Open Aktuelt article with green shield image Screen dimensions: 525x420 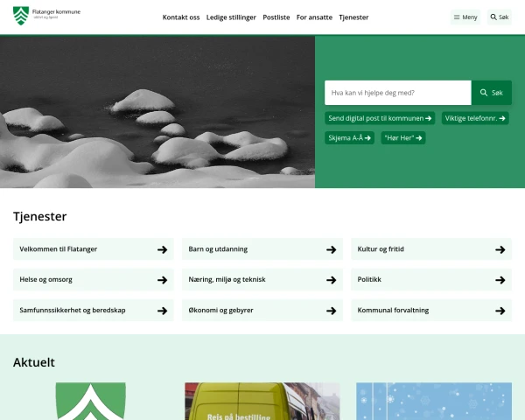91,402
